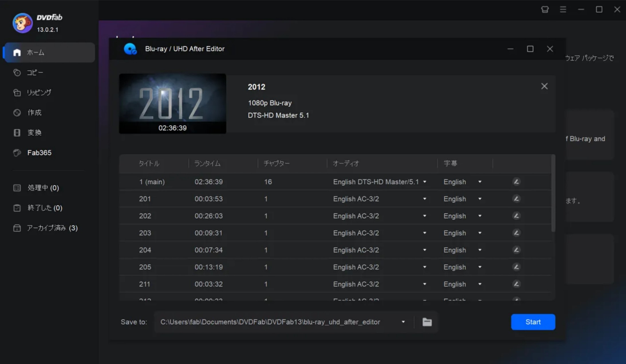Click the DTS-HD Master 5.1 info text
Image resolution: width=626 pixels, height=364 pixels.
(279, 115)
